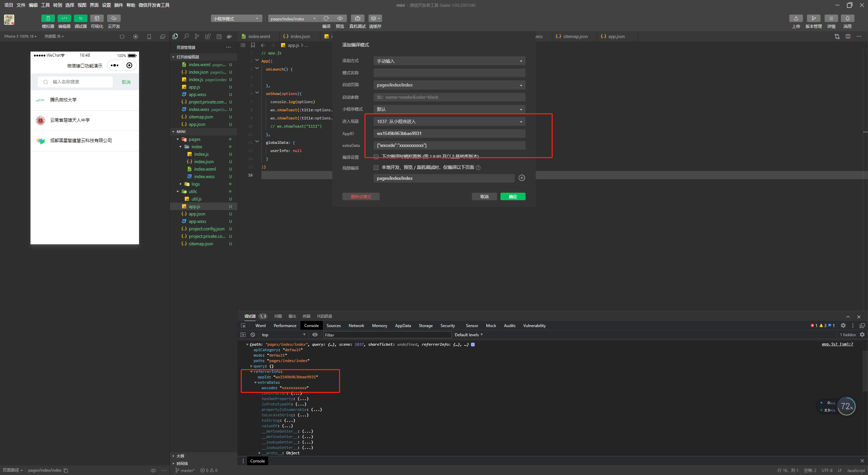Viewport: 868px width, 475px height.
Task: Open Version management icon
Action: point(813,18)
